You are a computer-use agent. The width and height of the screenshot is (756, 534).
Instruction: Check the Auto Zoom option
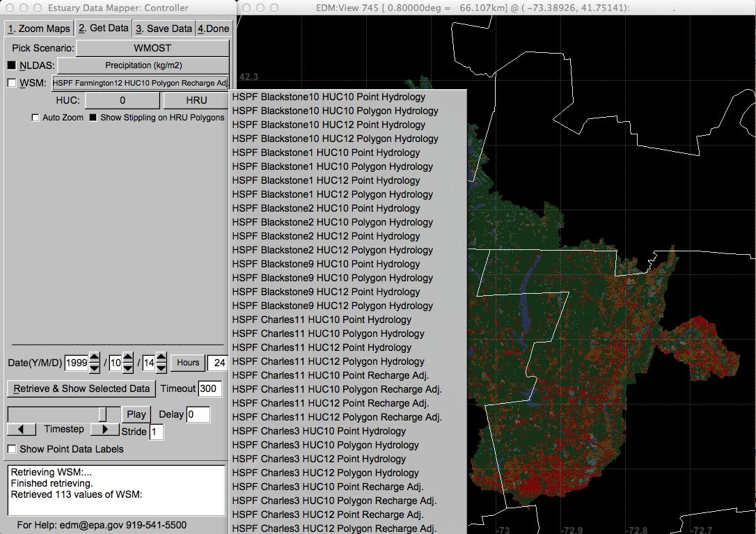pos(36,118)
